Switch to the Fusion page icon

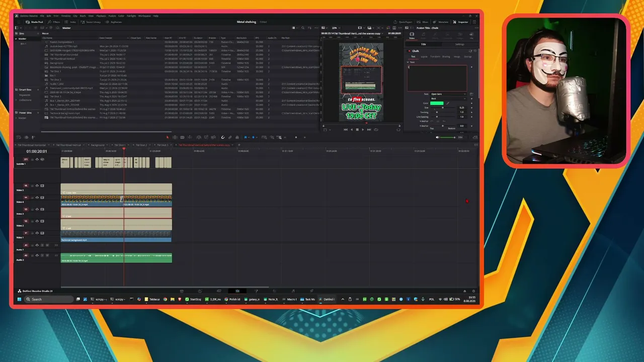point(256,291)
